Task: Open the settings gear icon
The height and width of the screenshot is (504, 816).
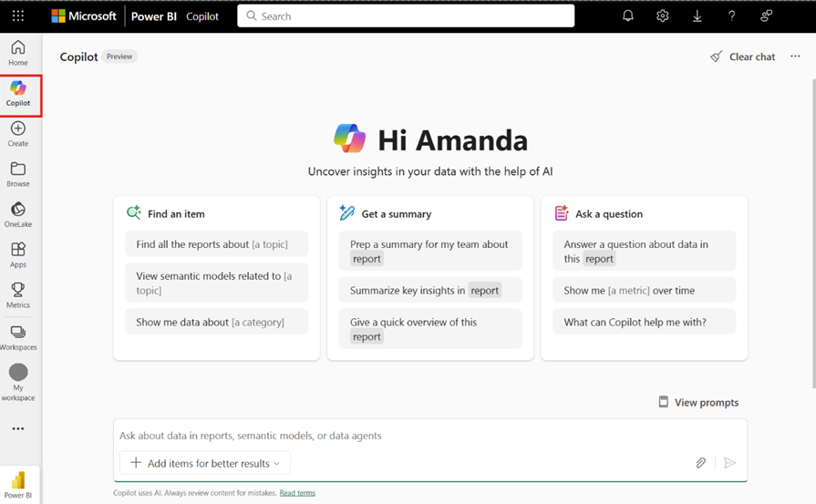Action: [x=663, y=16]
